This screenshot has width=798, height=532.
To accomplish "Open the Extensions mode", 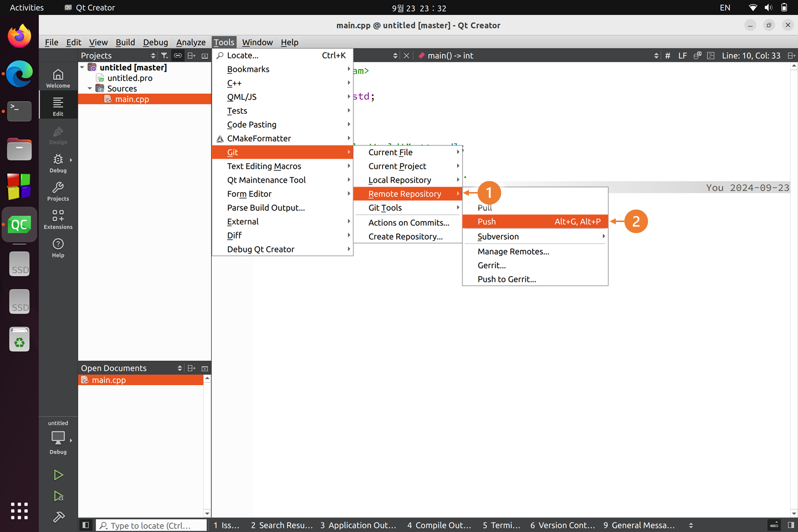I will [58, 220].
